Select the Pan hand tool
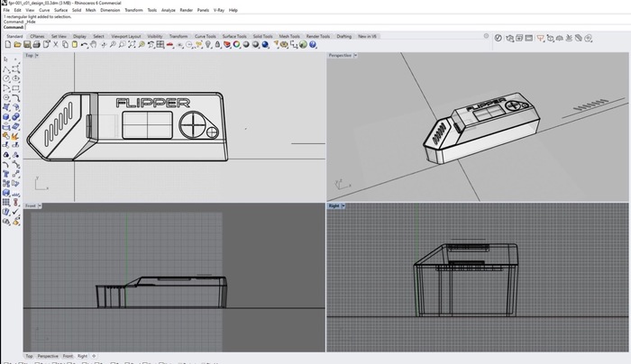The image size is (631, 364). (x=96, y=44)
